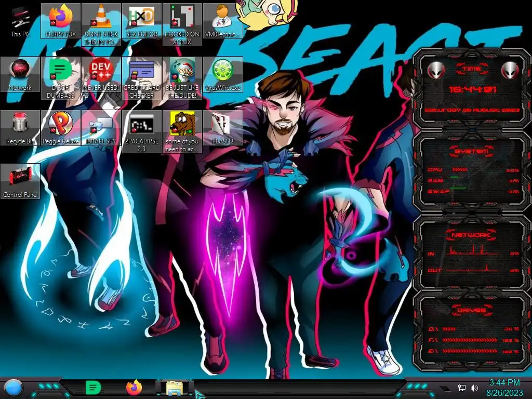Open File Explorer from the taskbar

click(x=175, y=388)
